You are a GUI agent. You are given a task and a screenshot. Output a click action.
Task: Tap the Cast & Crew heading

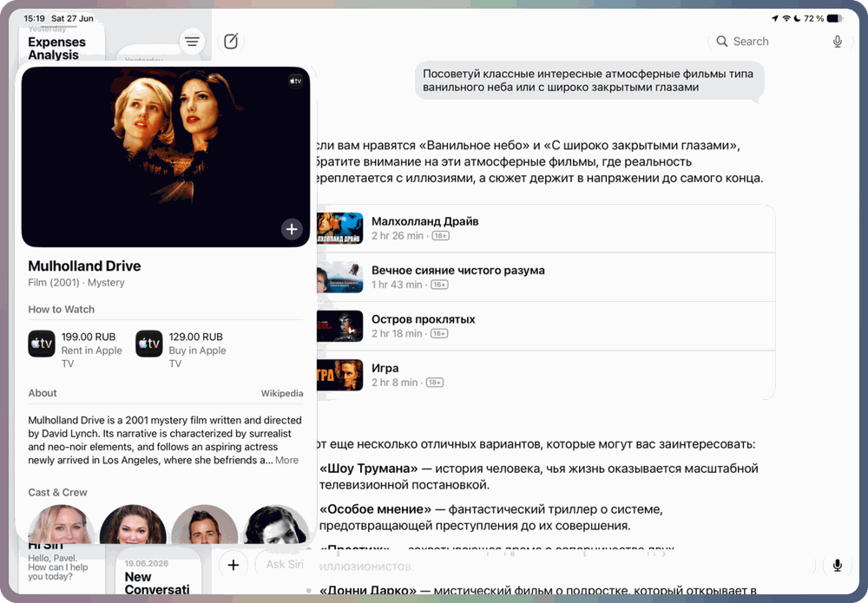(57, 492)
